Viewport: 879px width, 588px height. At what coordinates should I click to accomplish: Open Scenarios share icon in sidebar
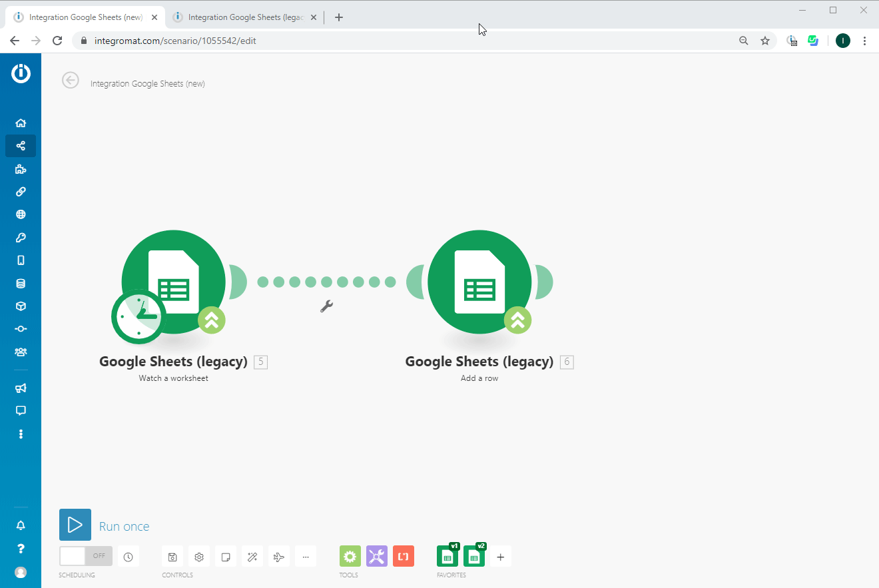coord(21,146)
